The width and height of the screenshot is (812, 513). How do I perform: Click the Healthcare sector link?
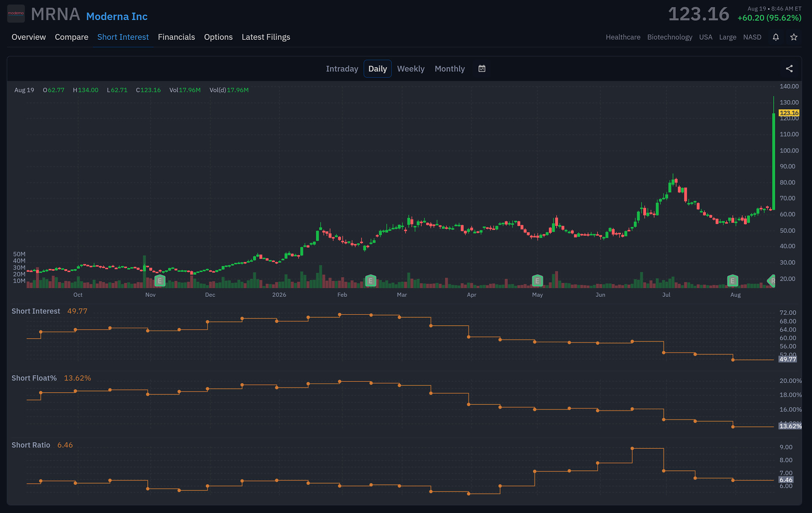tap(623, 37)
